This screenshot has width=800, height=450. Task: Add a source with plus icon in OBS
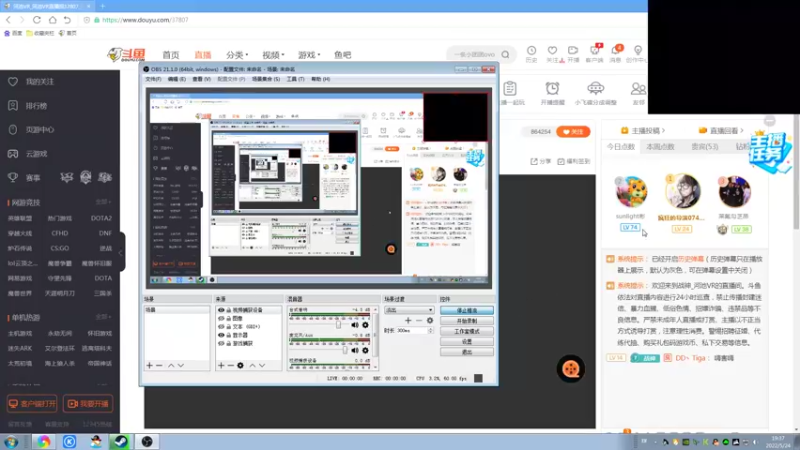221,365
